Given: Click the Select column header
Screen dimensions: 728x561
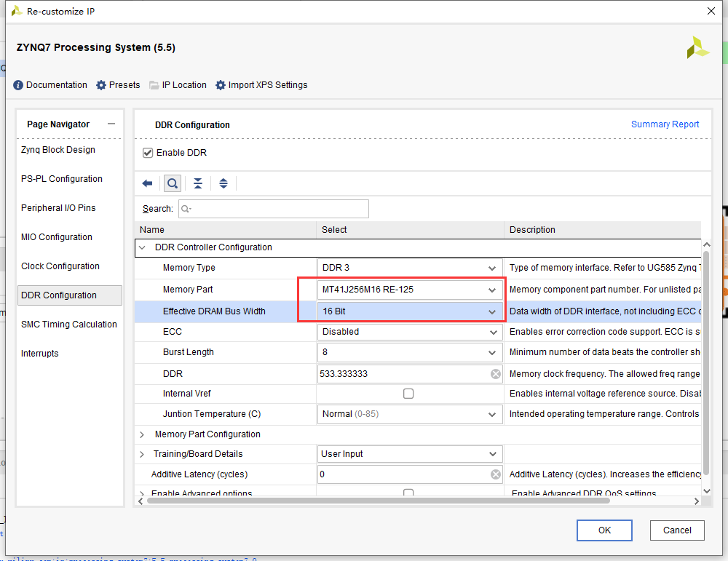Looking at the screenshot, I should click(411, 230).
